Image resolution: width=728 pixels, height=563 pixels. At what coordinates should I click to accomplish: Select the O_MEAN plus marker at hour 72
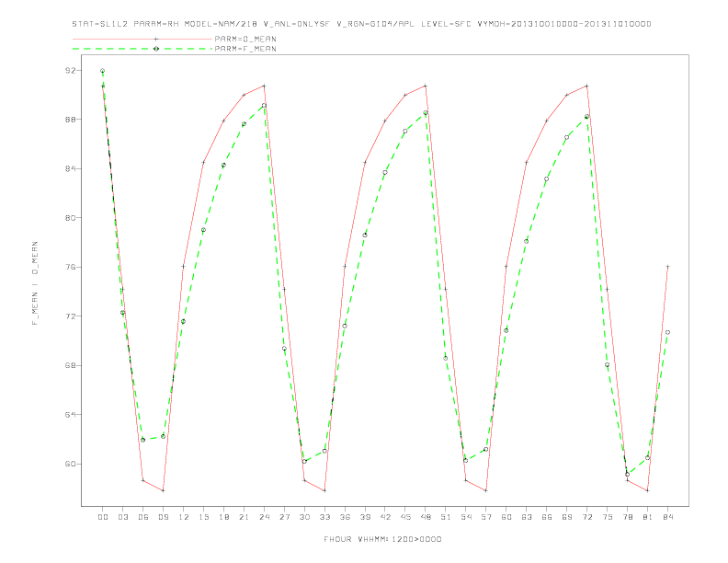586,86
